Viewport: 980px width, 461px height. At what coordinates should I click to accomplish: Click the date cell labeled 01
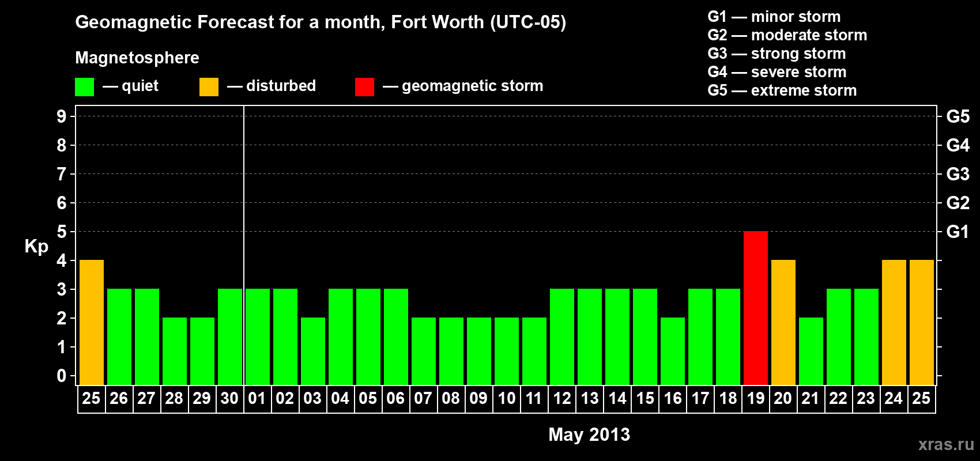[258, 399]
